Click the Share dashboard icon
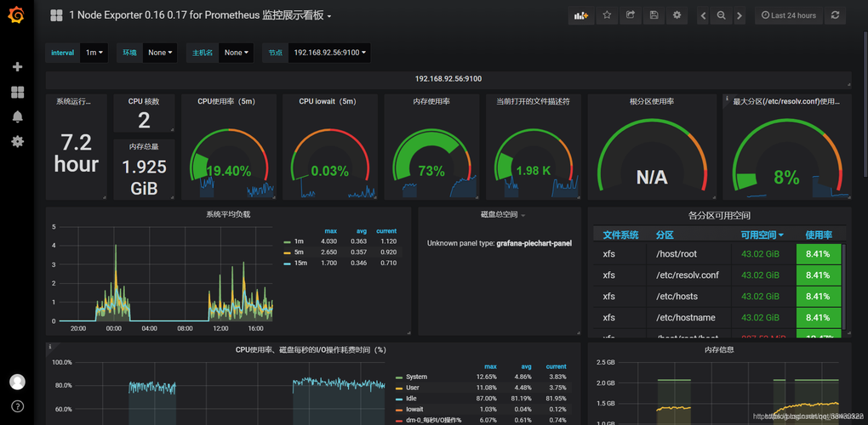The image size is (868, 425). [x=630, y=15]
